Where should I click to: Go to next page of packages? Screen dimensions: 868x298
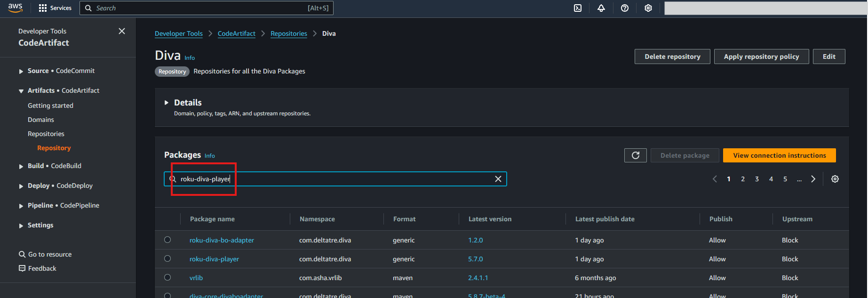pyautogui.click(x=813, y=179)
